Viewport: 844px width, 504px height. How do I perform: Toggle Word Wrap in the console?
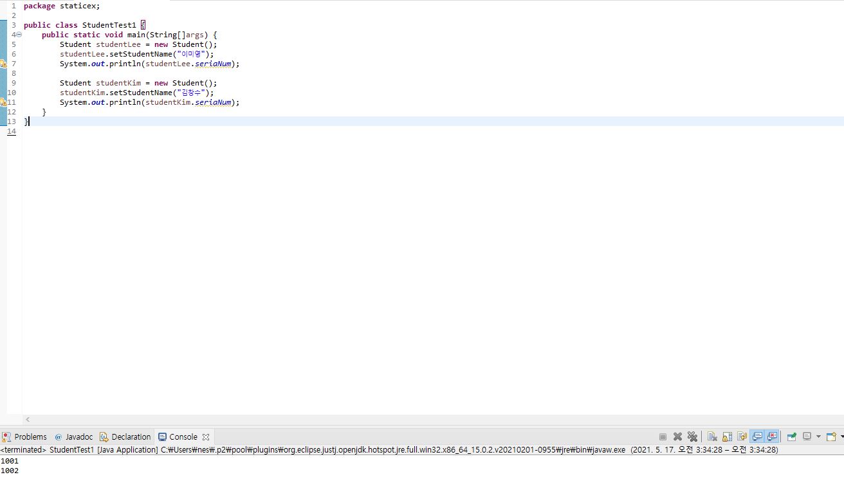click(742, 437)
